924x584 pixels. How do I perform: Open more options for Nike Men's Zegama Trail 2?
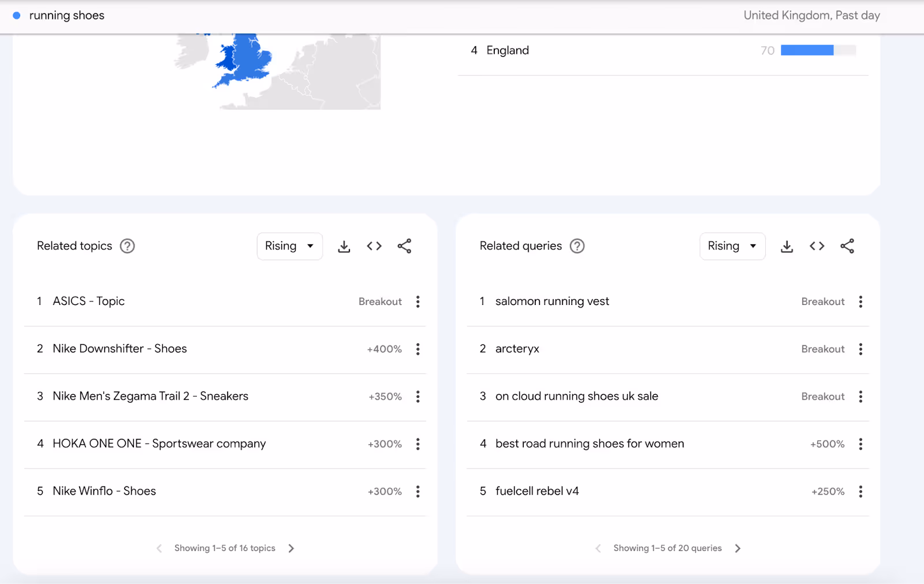coord(418,396)
